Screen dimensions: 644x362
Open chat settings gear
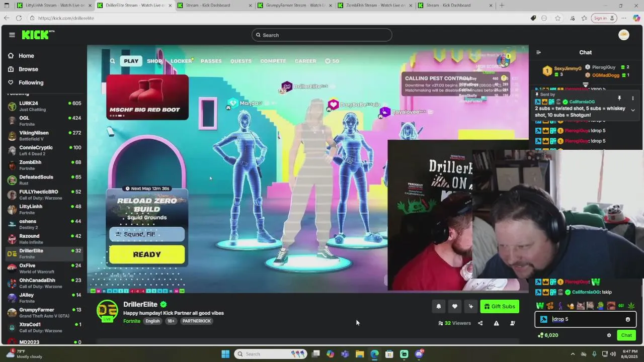(609, 335)
